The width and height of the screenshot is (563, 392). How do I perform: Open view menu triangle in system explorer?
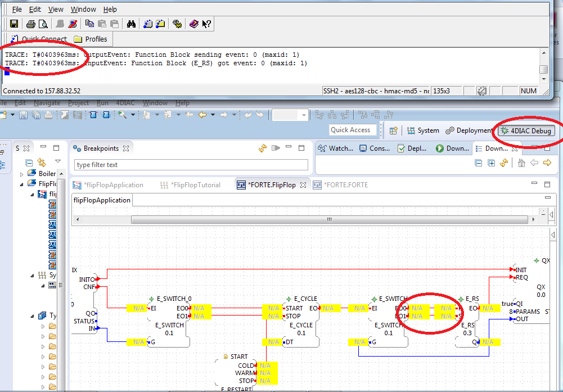(x=57, y=161)
